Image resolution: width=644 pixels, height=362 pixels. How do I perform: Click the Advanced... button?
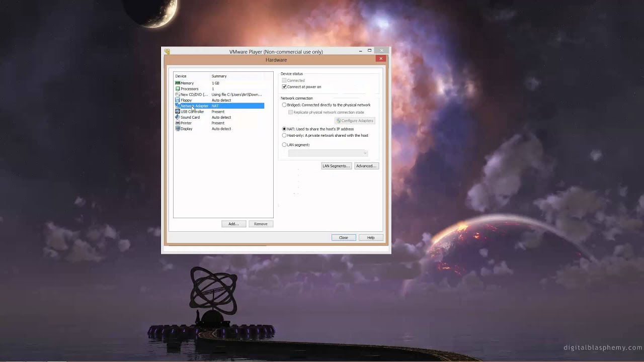[x=366, y=166]
